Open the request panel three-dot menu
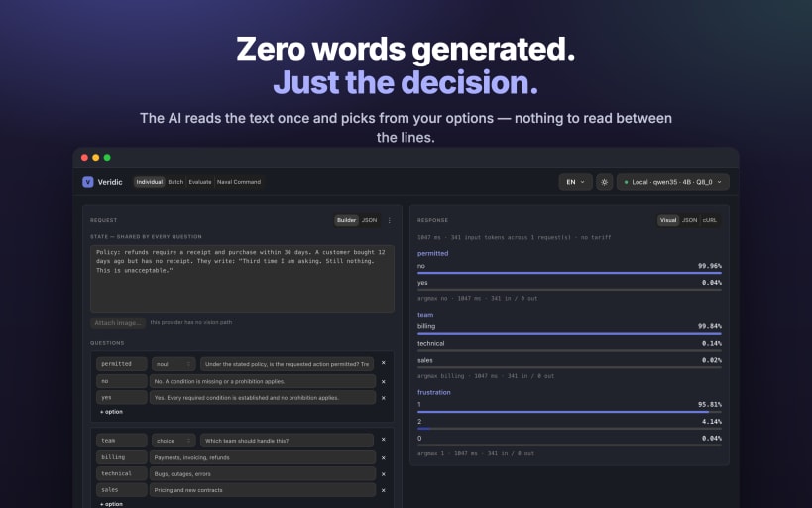Image resolution: width=812 pixels, height=508 pixels. [390, 220]
